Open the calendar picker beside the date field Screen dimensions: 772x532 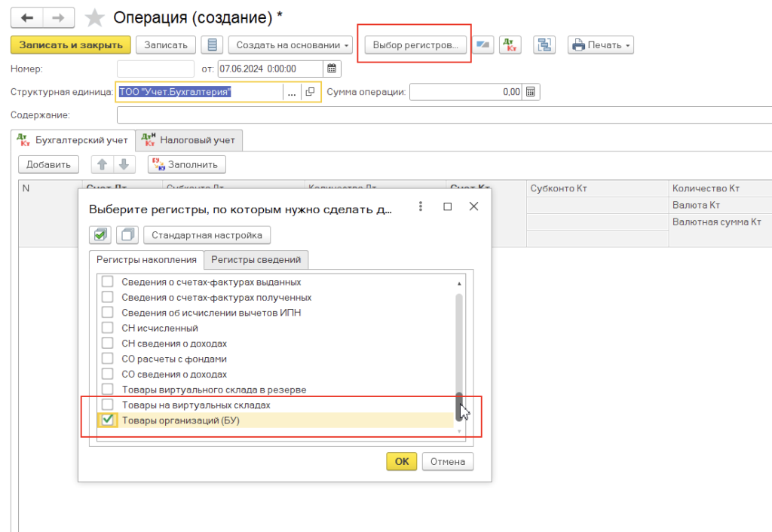[332, 69]
